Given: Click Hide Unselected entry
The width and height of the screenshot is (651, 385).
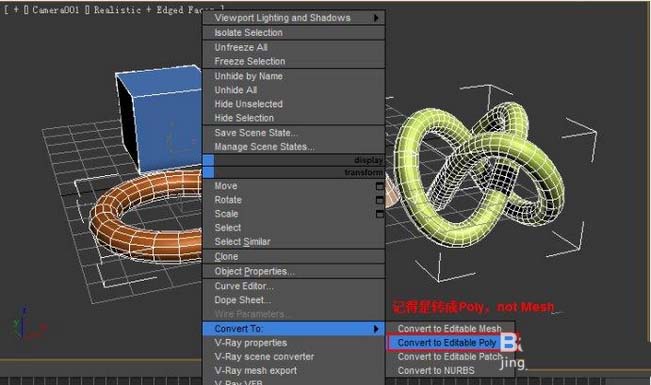Looking at the screenshot, I should 294,104.
